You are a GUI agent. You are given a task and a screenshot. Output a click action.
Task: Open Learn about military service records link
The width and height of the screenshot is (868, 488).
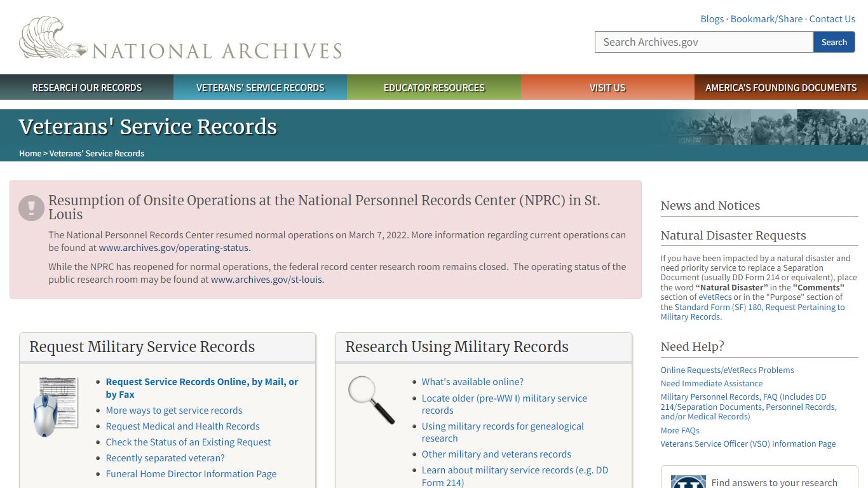(515, 476)
